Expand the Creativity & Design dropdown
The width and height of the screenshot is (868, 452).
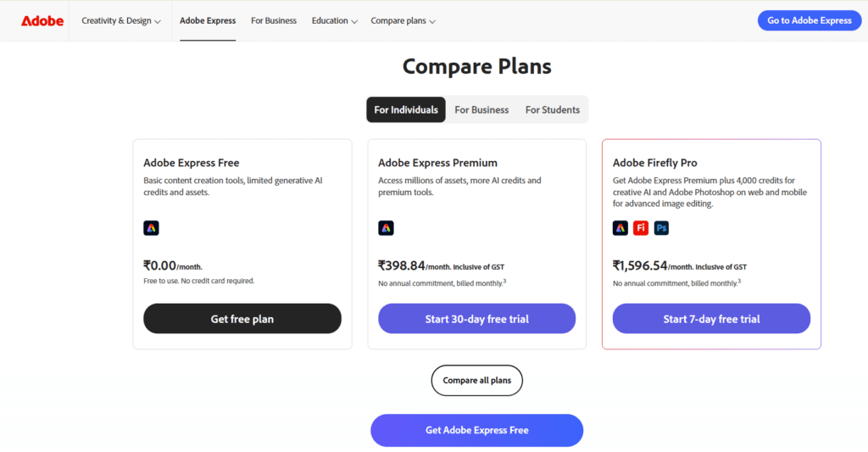[x=121, y=20]
